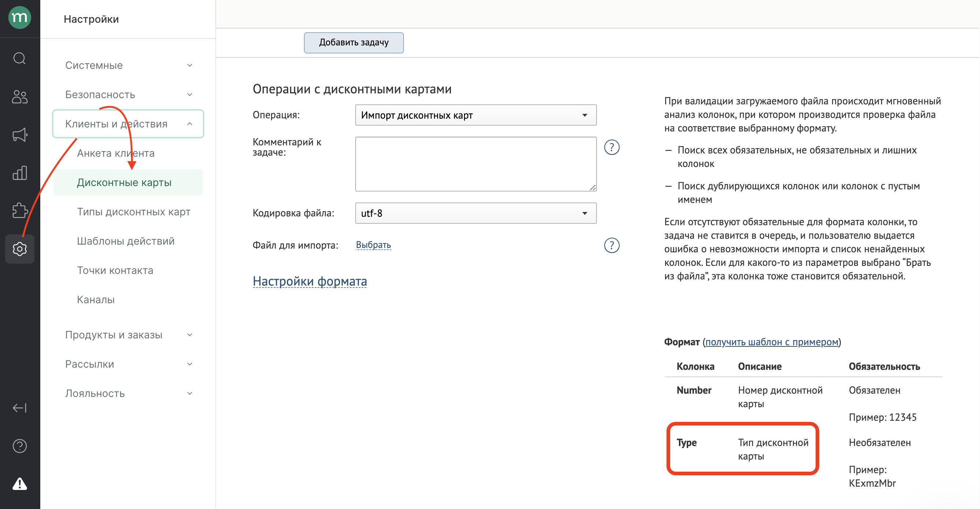Expand the Продукты и заказы section
980x509 pixels.
click(128, 335)
